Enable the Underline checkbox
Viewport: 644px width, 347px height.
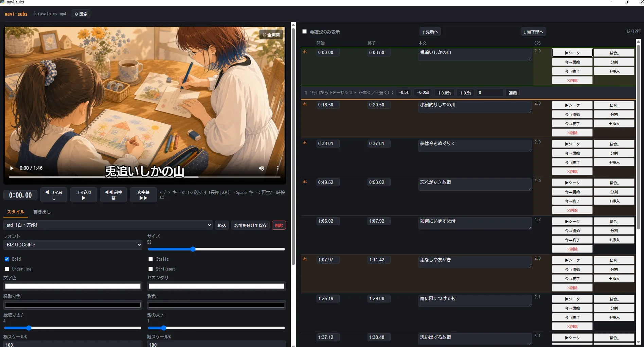click(7, 269)
